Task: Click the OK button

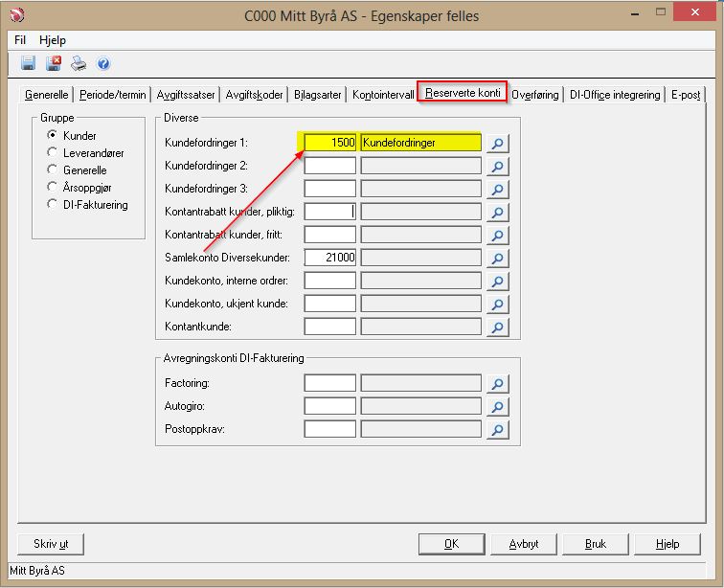Action: [x=452, y=544]
